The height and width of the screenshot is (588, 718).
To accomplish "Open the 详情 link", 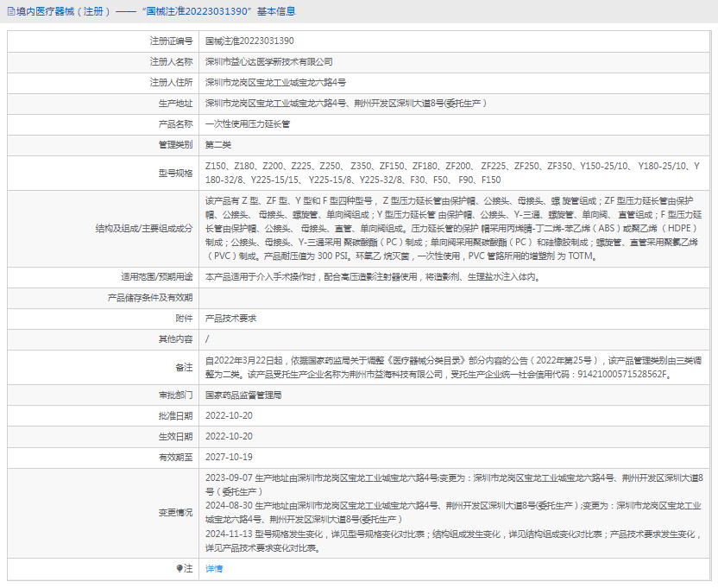I will 214,569.
